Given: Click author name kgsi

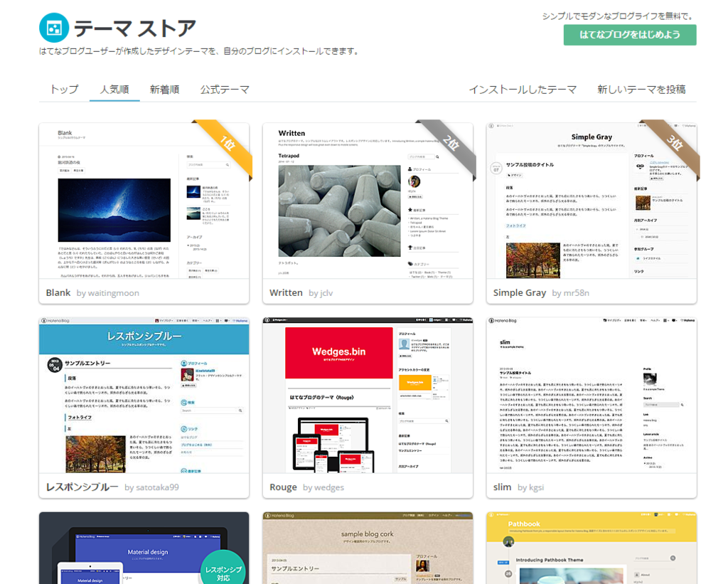Looking at the screenshot, I should [536, 487].
